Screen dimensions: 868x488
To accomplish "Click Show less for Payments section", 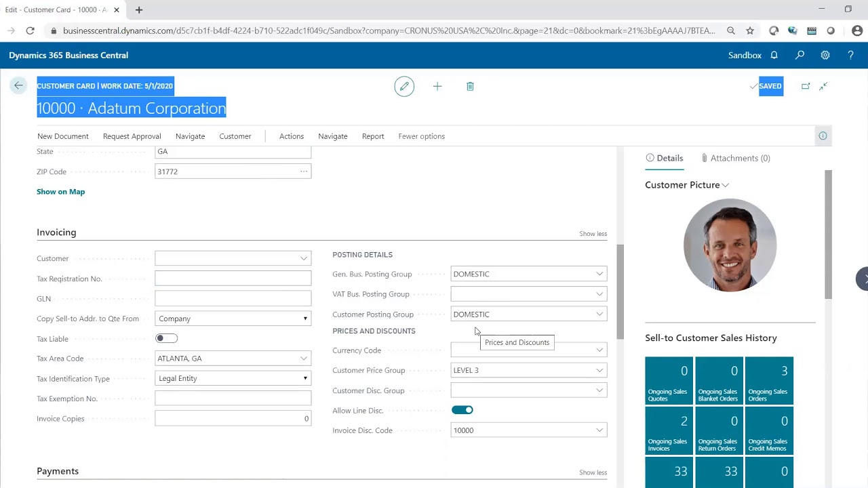I will pos(593,472).
